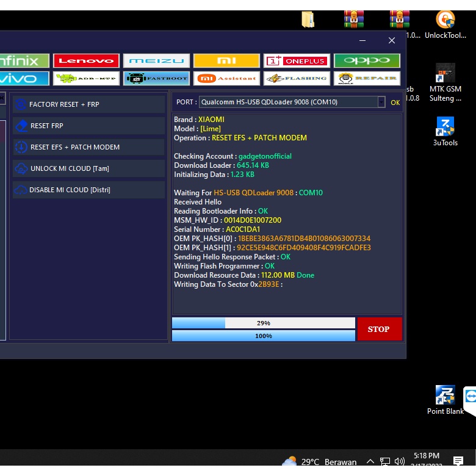Open the UnlockTool desktop shortcut
The width and height of the screenshot is (476, 476).
tap(445, 25)
